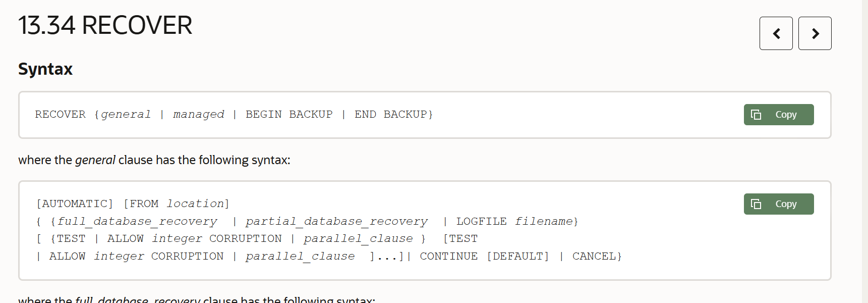
Task: Click the vertical scrollbar on the right edge
Action: click(x=864, y=151)
